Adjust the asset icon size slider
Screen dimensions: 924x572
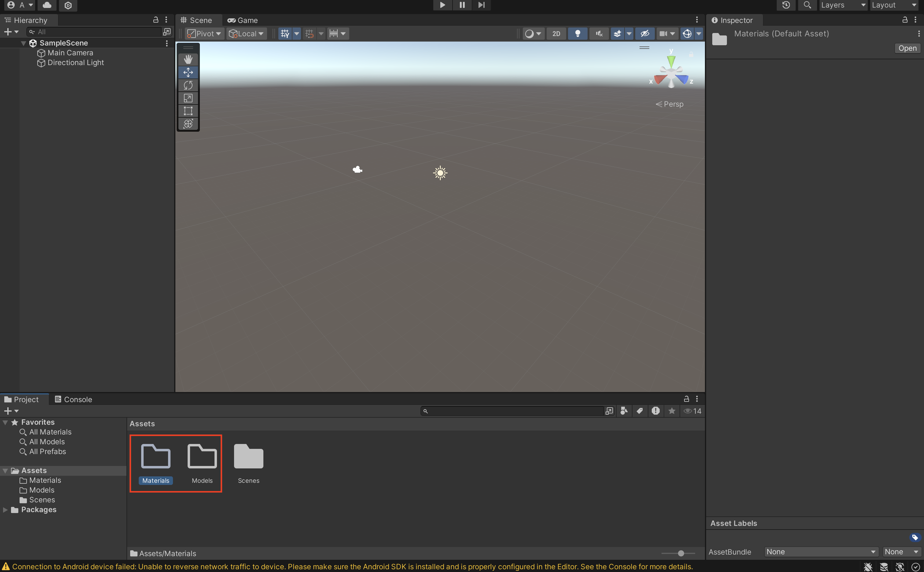click(680, 553)
